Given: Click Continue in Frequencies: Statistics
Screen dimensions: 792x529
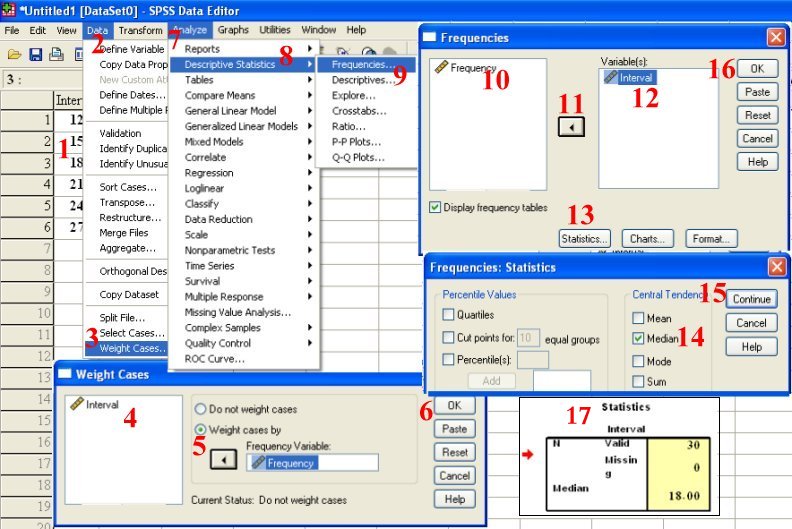Looking at the screenshot, I should (x=752, y=299).
